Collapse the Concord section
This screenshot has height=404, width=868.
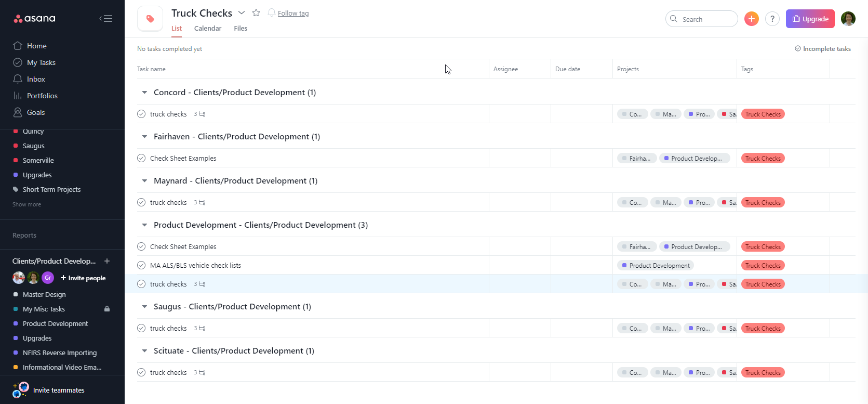click(x=144, y=93)
